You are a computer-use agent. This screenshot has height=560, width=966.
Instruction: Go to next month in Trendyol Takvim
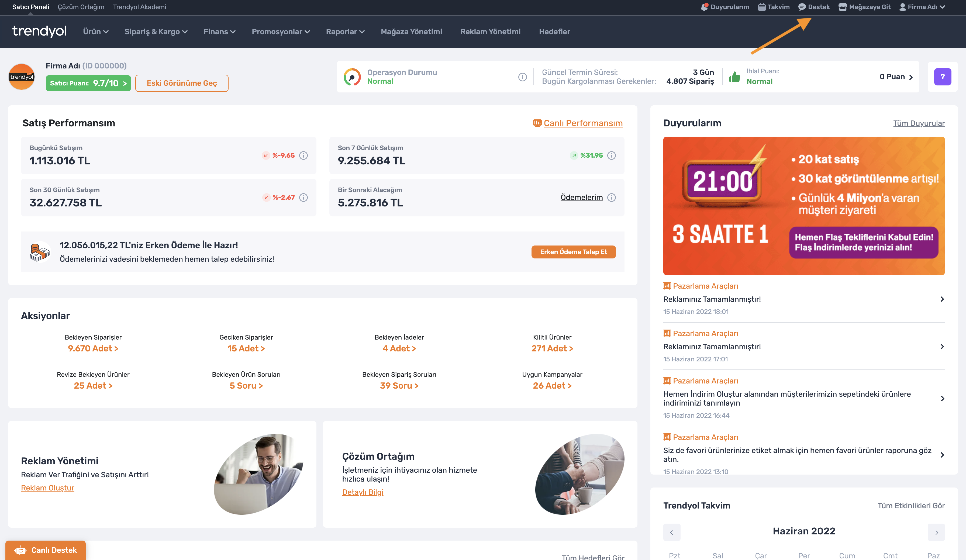[x=936, y=533]
